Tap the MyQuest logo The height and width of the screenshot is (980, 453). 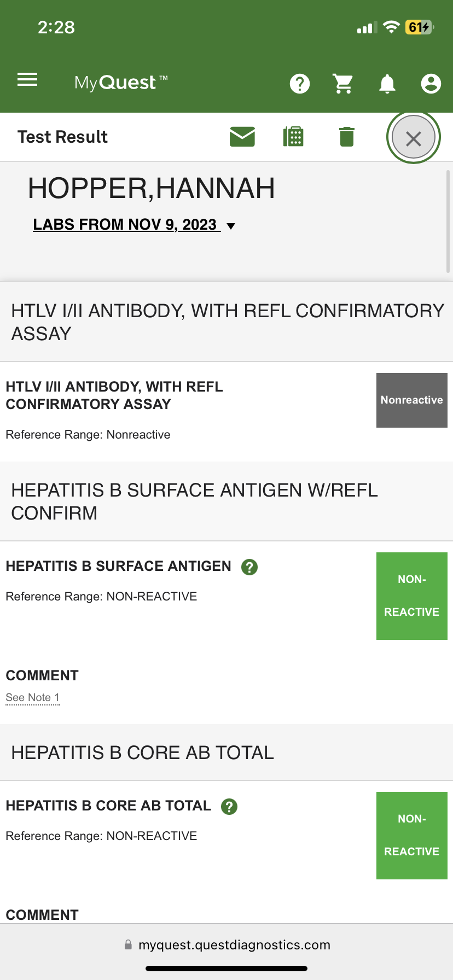pyautogui.click(x=121, y=83)
